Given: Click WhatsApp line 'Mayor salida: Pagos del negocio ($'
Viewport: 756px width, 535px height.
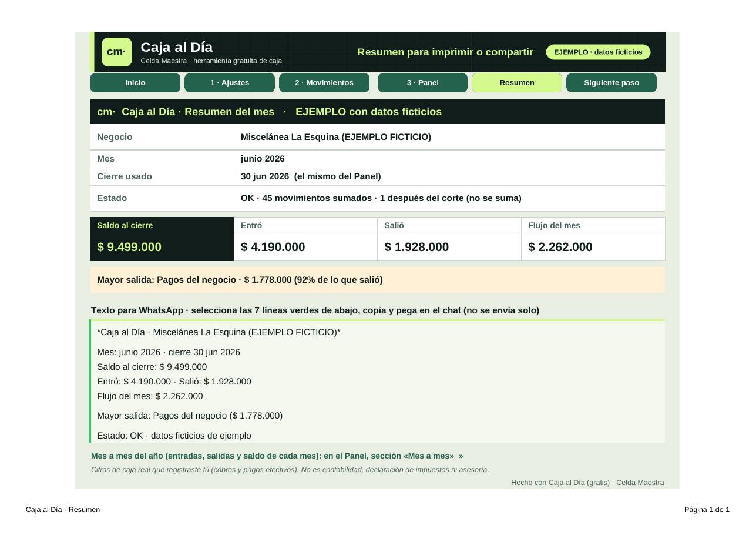Looking at the screenshot, I should click(x=190, y=416).
